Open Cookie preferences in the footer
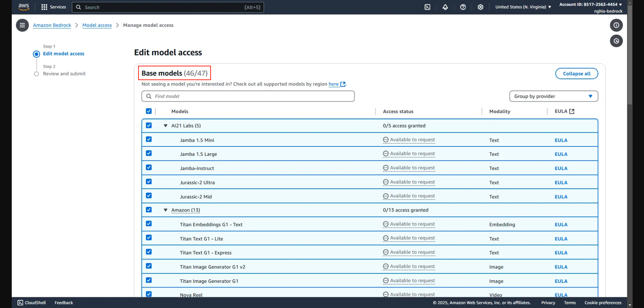Image resolution: width=644 pixels, height=308 pixels. pos(603,303)
